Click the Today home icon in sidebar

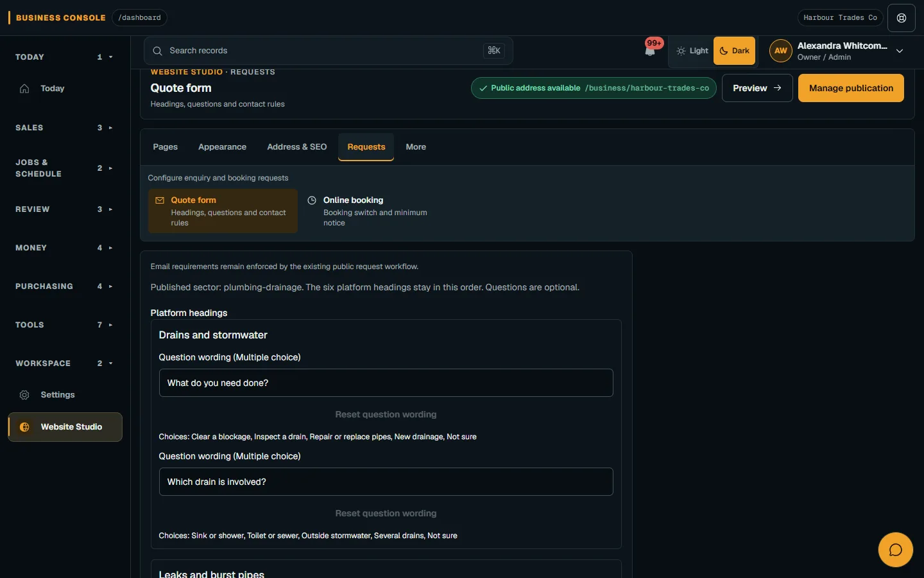coord(24,89)
